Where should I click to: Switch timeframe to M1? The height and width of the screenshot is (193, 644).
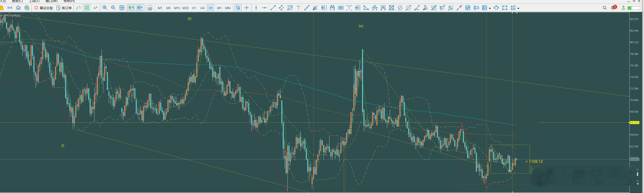click(x=160, y=8)
